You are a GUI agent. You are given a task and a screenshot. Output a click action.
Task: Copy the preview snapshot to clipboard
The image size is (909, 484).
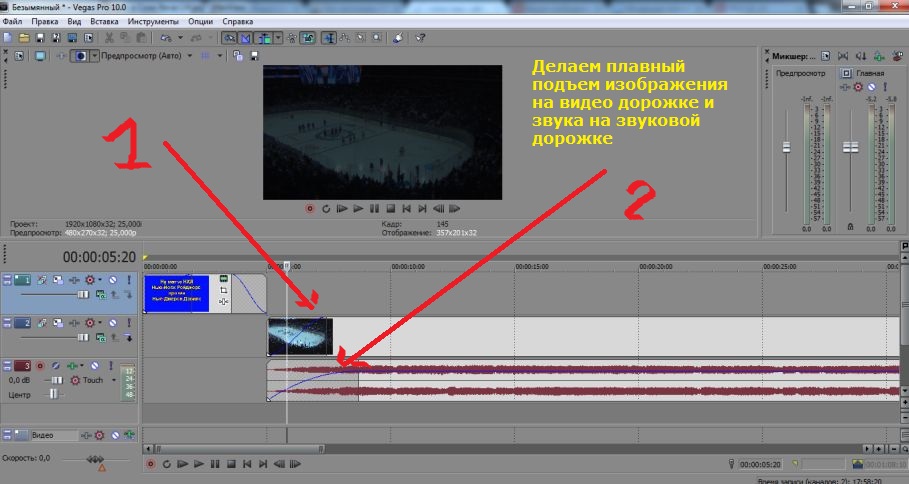pyautogui.click(x=238, y=56)
